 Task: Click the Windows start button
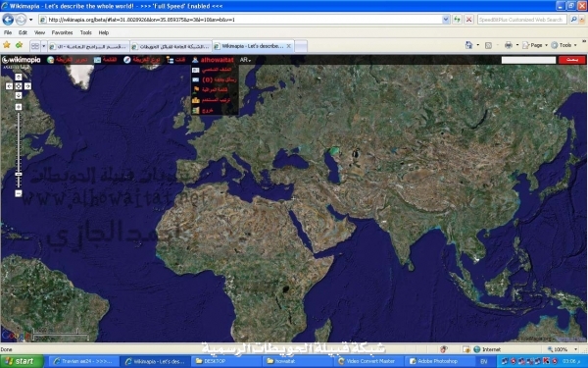point(22,361)
